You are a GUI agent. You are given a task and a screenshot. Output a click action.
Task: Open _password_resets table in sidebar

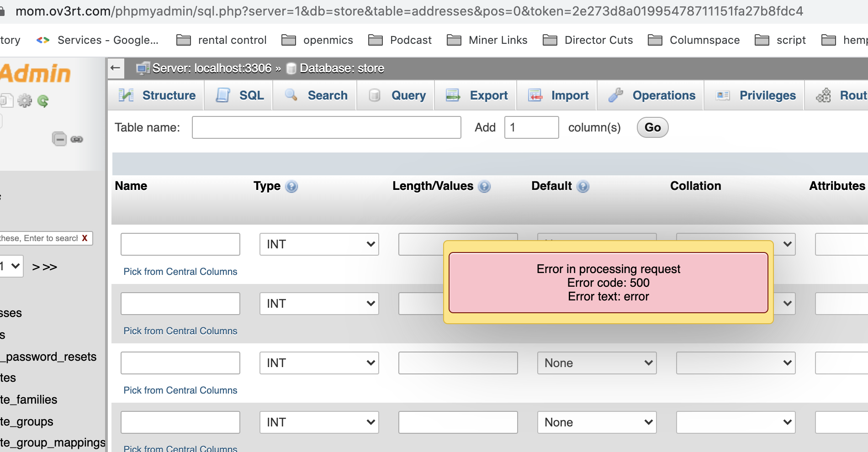48,357
